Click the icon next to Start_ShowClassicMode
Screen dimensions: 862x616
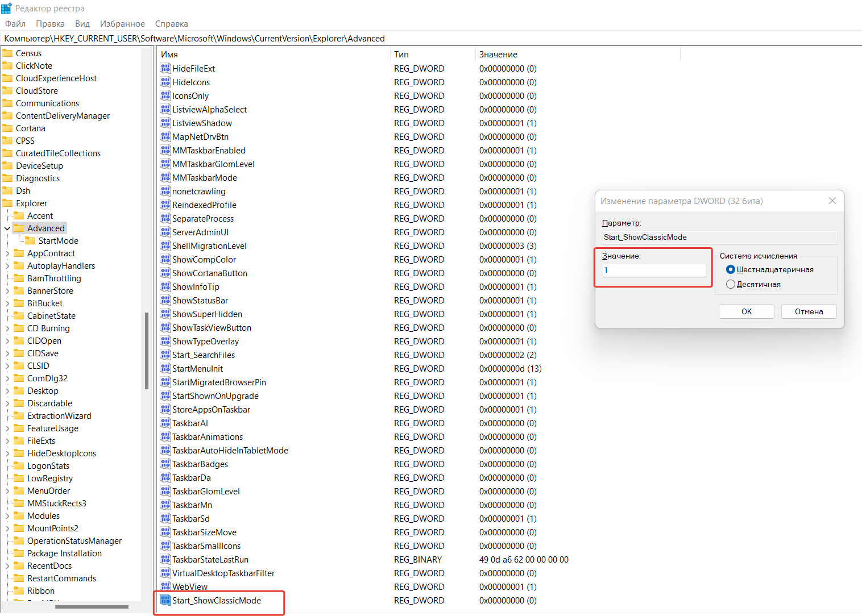point(165,600)
